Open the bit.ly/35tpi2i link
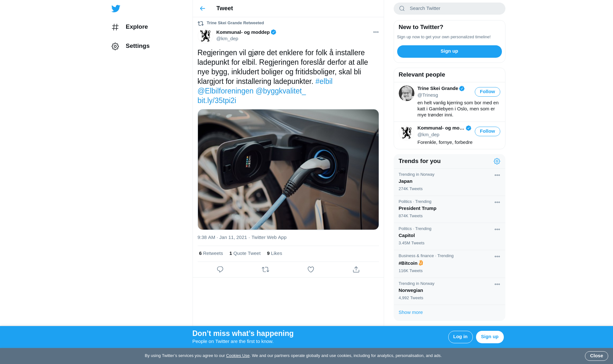Viewport: 613px width, 364px height. click(217, 100)
